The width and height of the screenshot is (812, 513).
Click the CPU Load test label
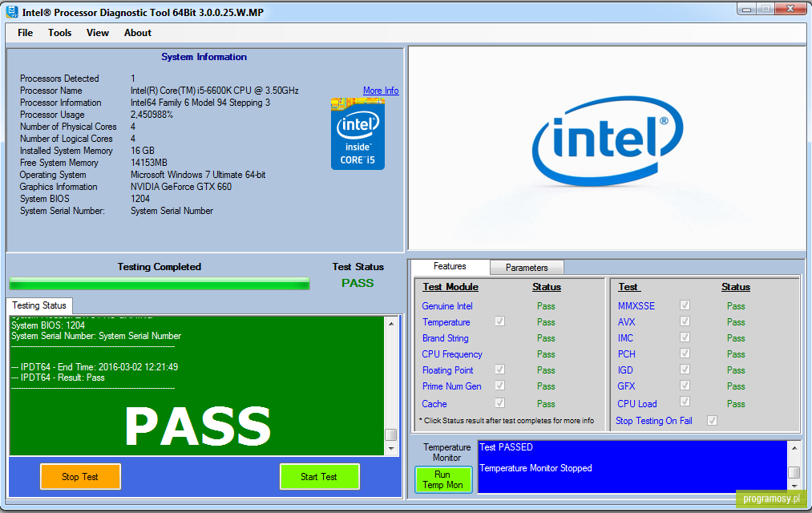[637, 404]
